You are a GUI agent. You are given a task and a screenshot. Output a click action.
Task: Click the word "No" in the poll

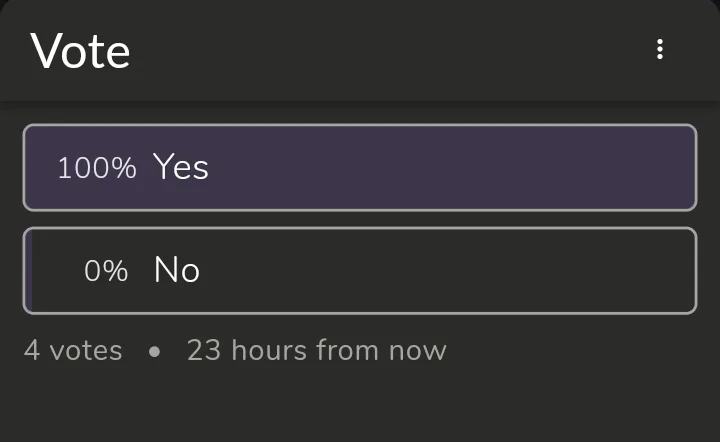coord(176,271)
